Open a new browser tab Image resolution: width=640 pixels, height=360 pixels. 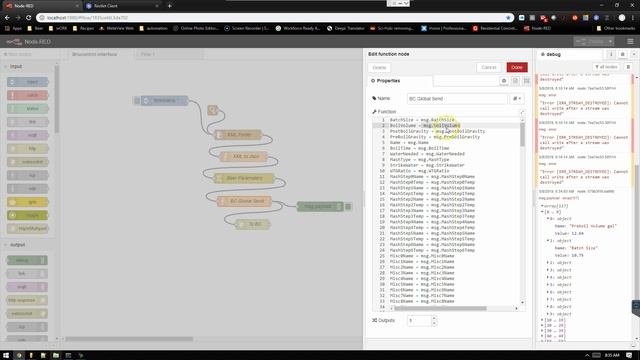(x=169, y=6)
